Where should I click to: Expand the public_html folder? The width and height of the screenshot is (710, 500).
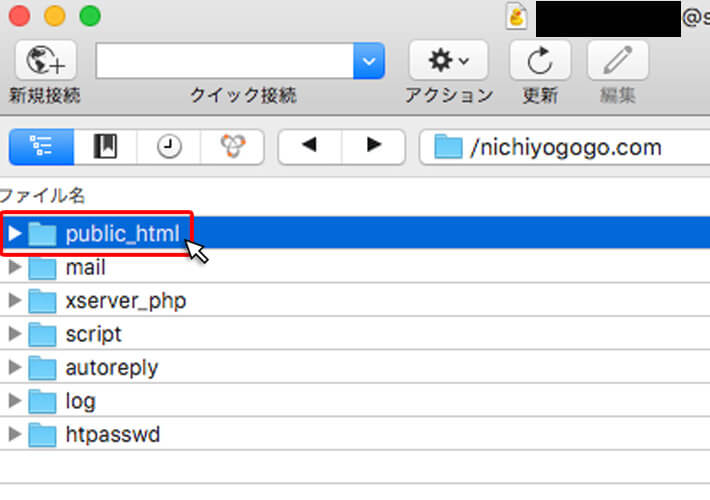point(14,233)
